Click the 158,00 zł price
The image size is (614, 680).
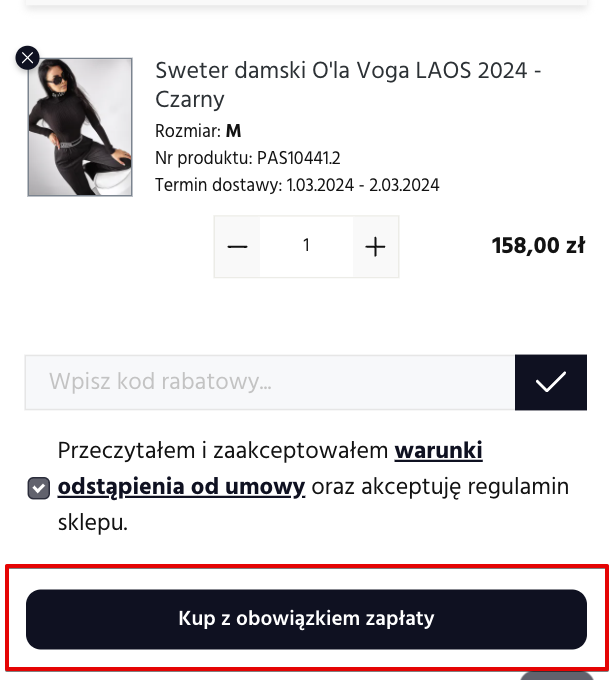tap(538, 246)
